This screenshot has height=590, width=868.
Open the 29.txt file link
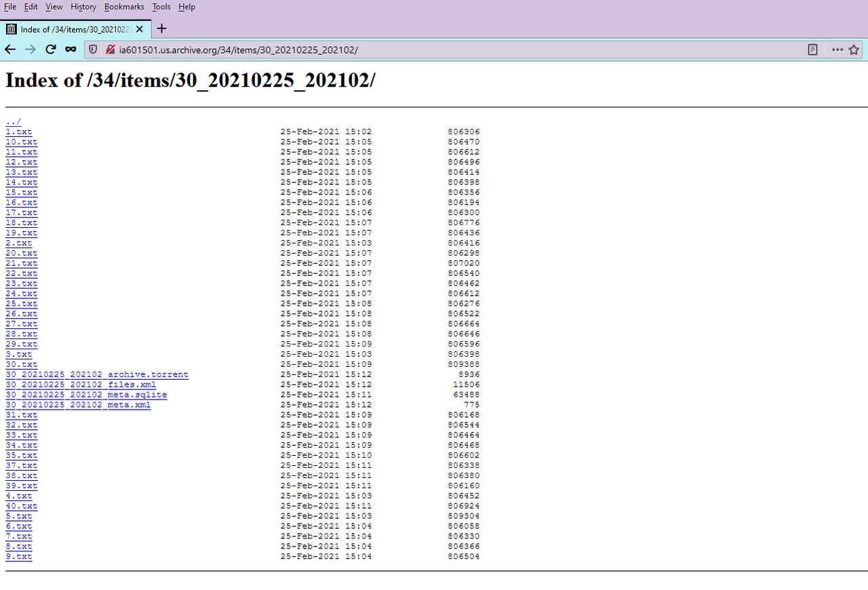pyautogui.click(x=21, y=345)
